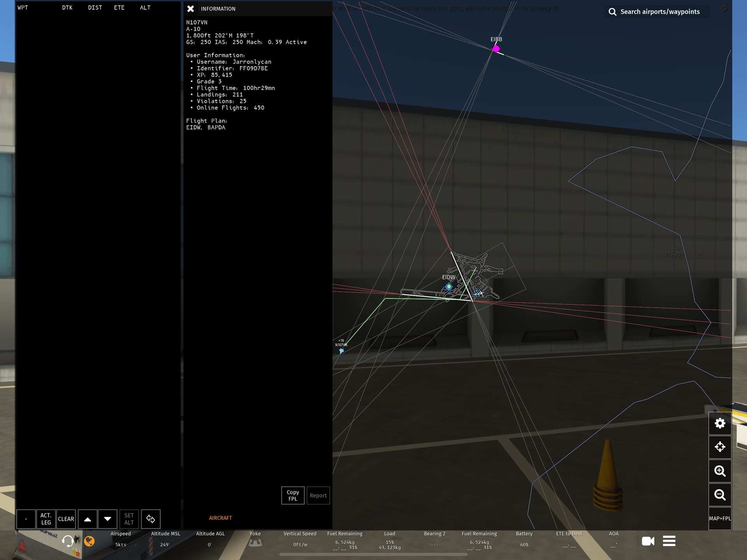The height and width of the screenshot is (560, 747).
Task: Open the camera view icon
Action: pyautogui.click(x=648, y=541)
